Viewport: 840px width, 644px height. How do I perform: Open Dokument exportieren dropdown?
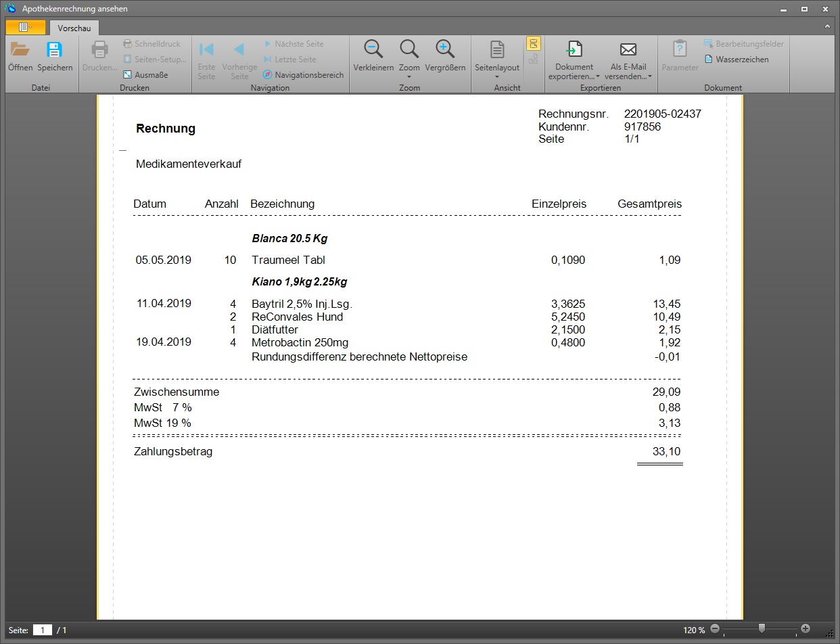pyautogui.click(x=574, y=60)
